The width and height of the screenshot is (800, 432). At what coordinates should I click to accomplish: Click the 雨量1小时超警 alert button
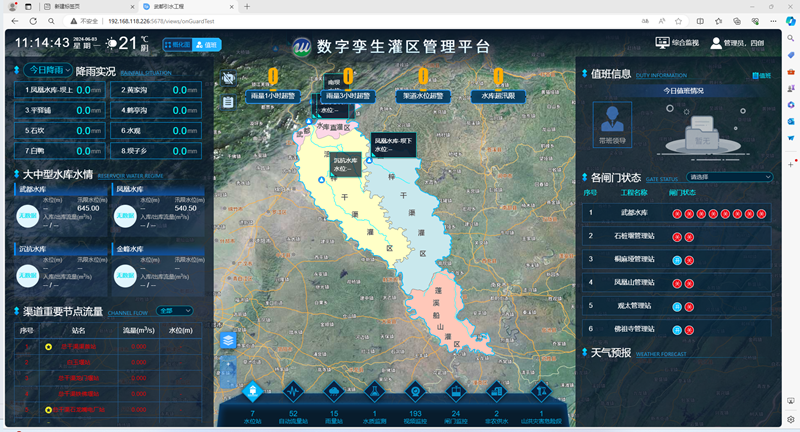click(271, 96)
